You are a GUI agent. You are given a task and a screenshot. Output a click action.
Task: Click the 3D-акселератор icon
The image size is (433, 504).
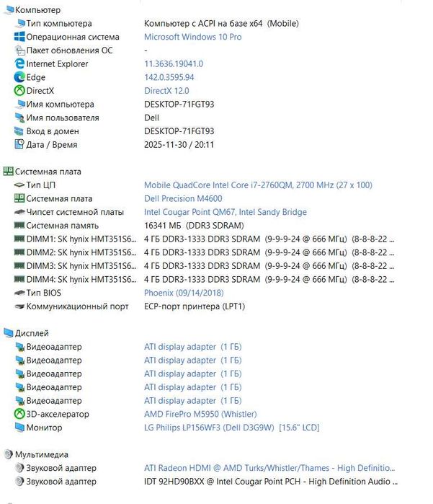(19, 414)
